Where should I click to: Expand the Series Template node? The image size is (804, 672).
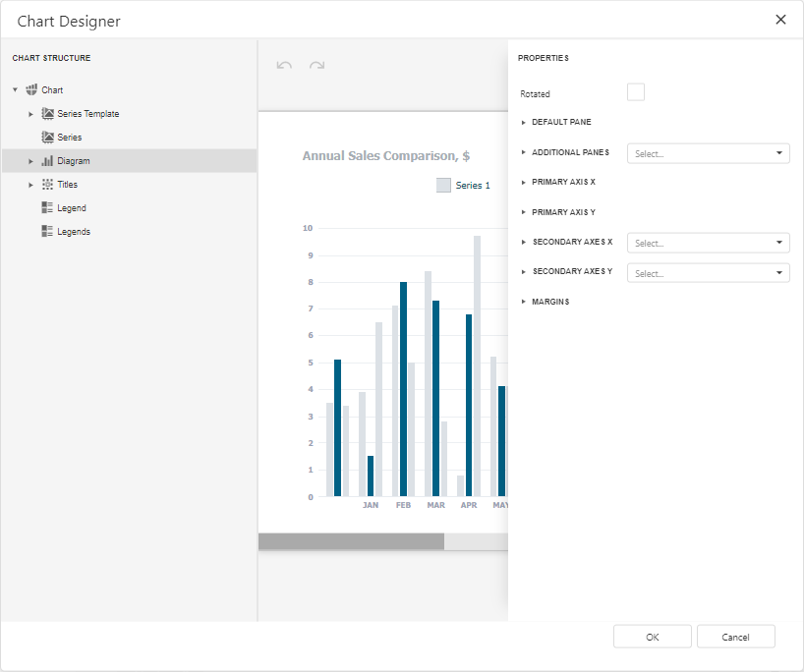30,114
